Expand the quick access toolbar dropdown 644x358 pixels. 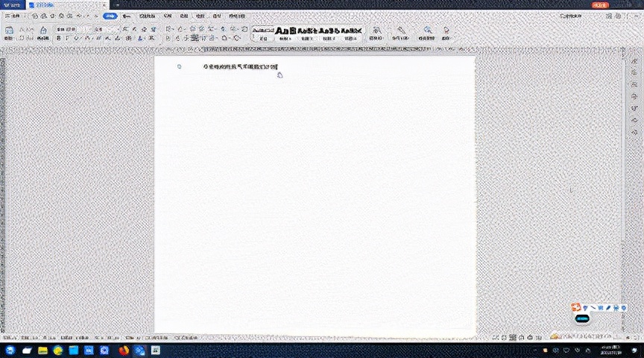tap(96, 16)
